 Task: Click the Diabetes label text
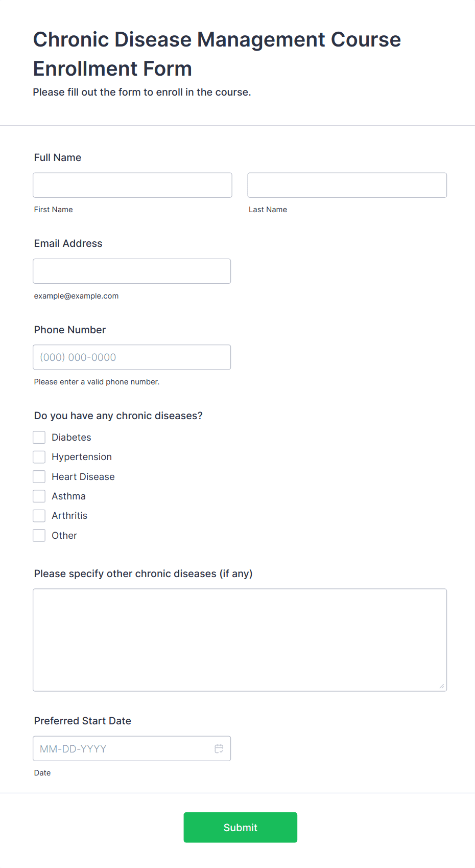(72, 437)
